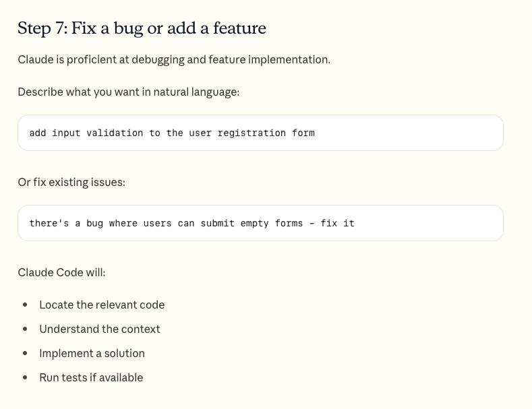This screenshot has height=409, width=532.
Task: Click the bullet beside "Understand the context"
Action: click(25, 329)
